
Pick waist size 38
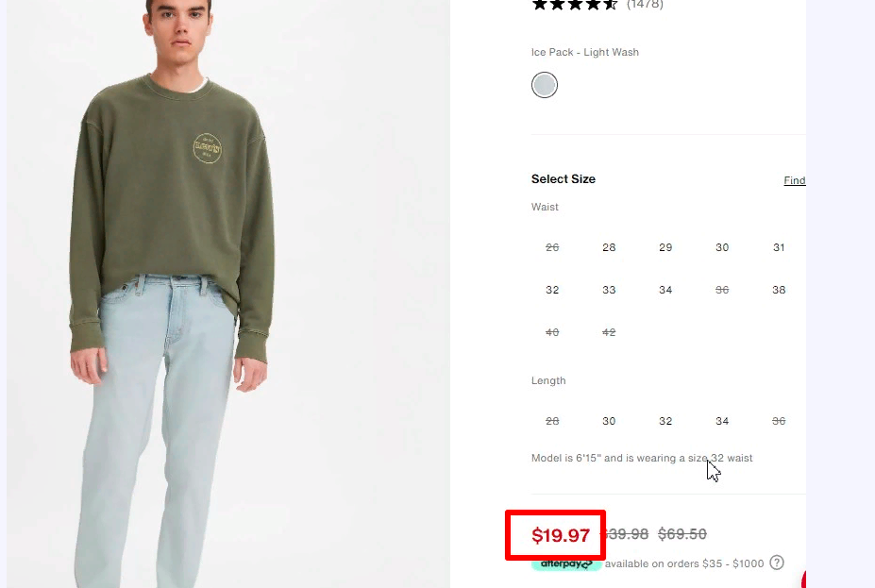click(x=779, y=290)
